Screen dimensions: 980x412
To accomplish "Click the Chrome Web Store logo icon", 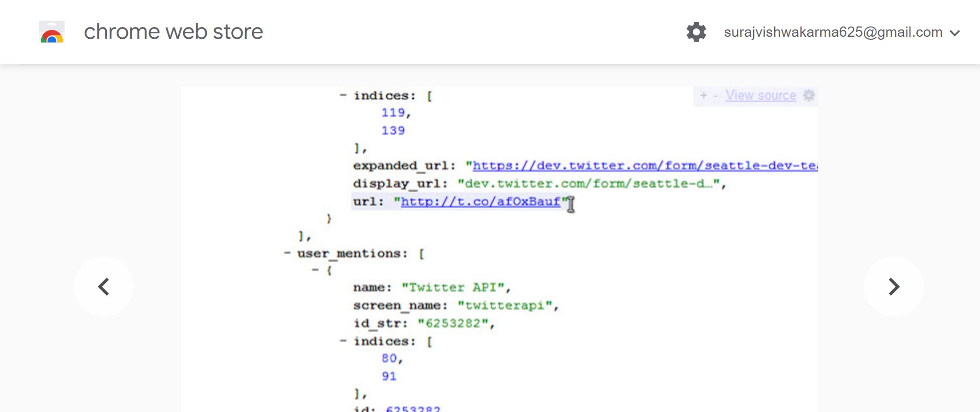I will (x=52, y=32).
